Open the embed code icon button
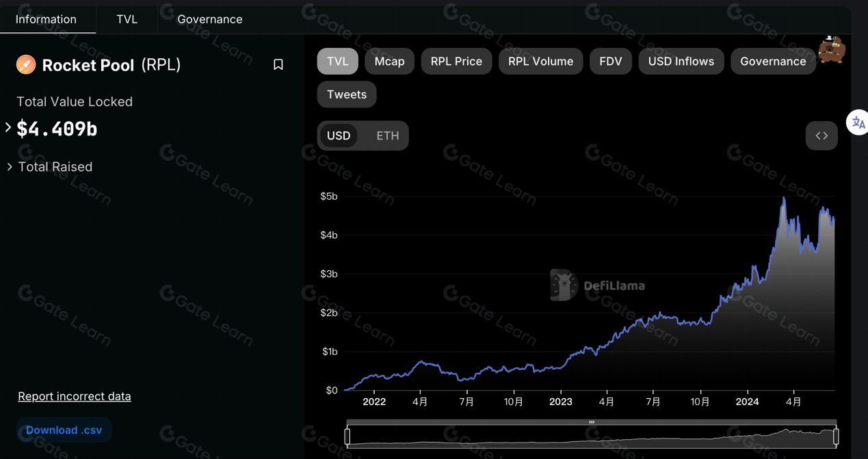 821,135
